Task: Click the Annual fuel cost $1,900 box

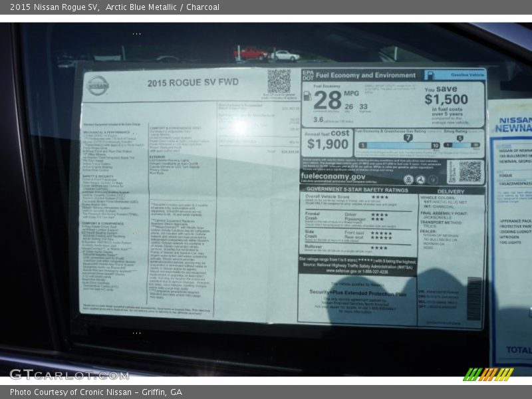Action: (x=327, y=142)
